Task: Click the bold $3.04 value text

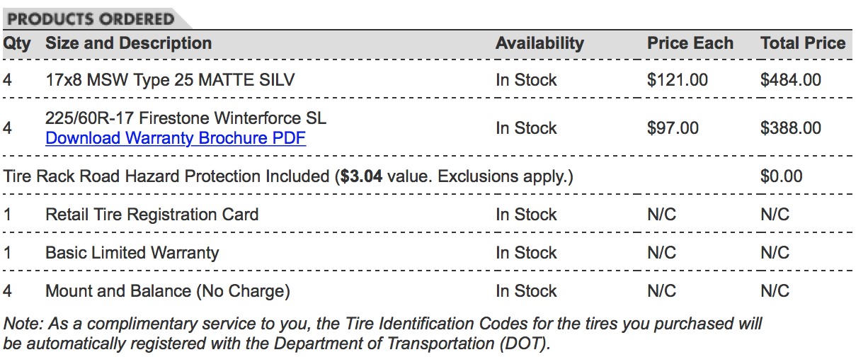Action: 361,176
